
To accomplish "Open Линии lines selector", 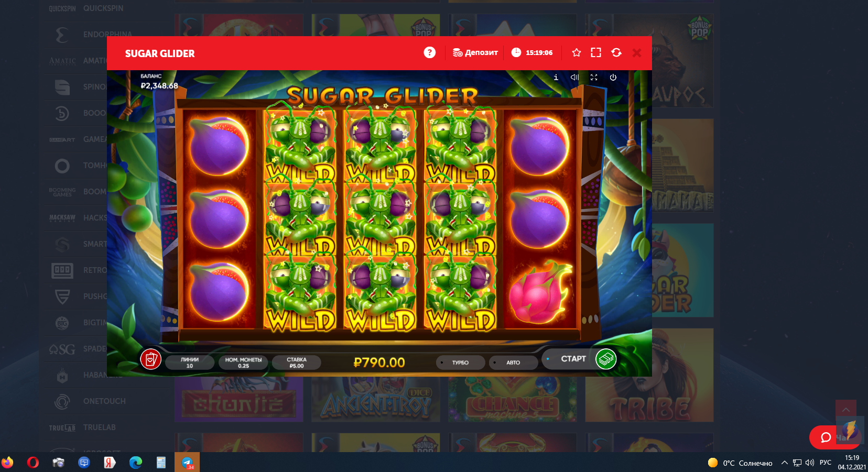I will click(x=190, y=363).
